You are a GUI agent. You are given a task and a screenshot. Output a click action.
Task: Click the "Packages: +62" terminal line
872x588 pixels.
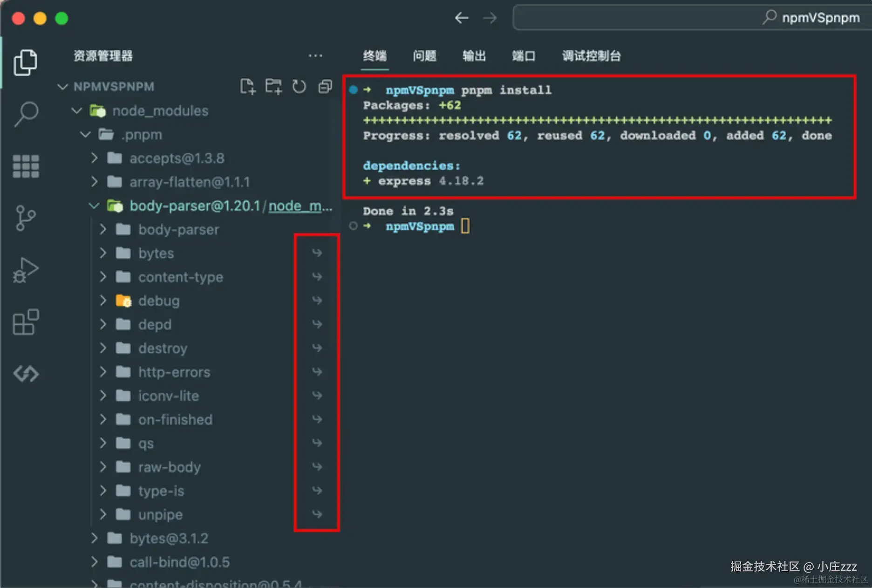(412, 105)
